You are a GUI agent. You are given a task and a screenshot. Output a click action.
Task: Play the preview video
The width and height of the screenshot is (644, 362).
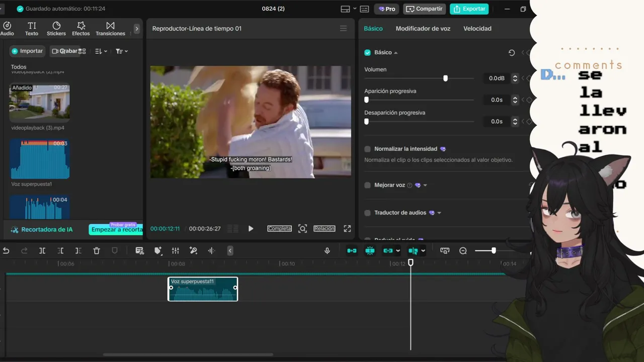tap(251, 229)
